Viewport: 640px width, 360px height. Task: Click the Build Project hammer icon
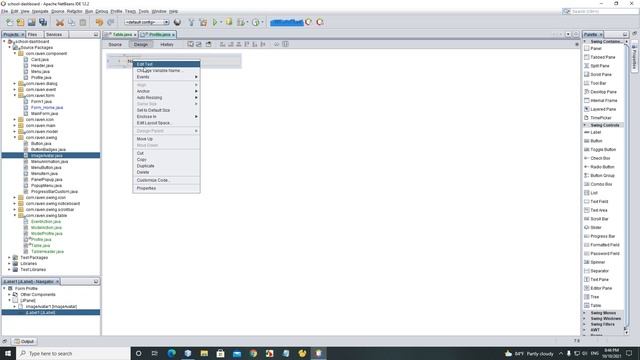[191, 22]
